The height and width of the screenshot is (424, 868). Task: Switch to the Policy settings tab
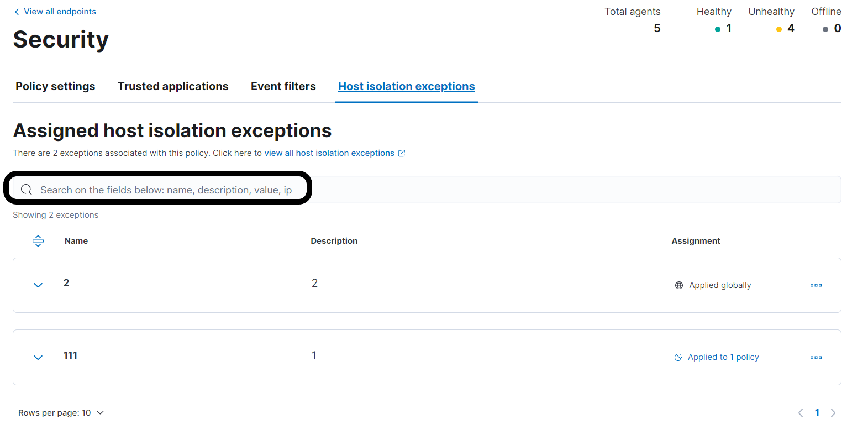point(55,86)
